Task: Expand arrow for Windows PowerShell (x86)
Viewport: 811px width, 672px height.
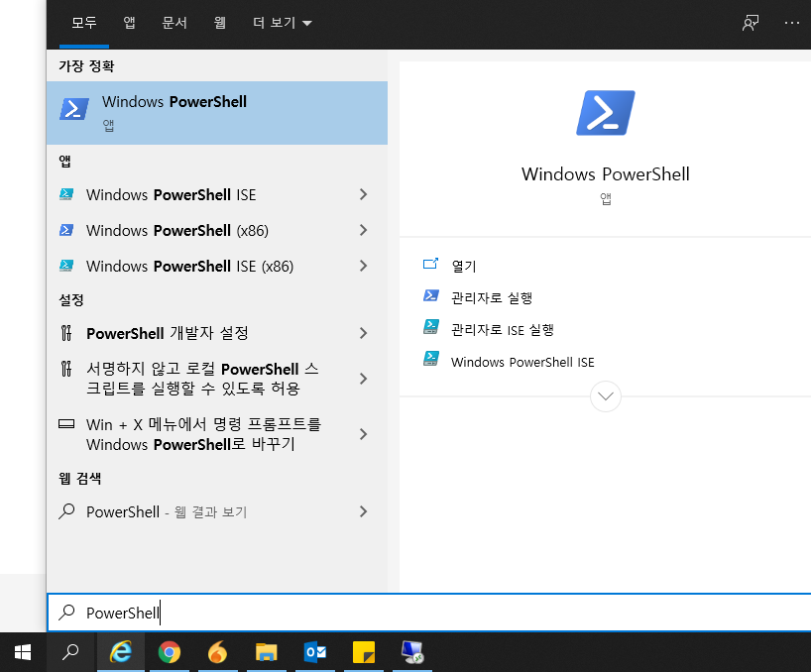Action: (x=363, y=231)
